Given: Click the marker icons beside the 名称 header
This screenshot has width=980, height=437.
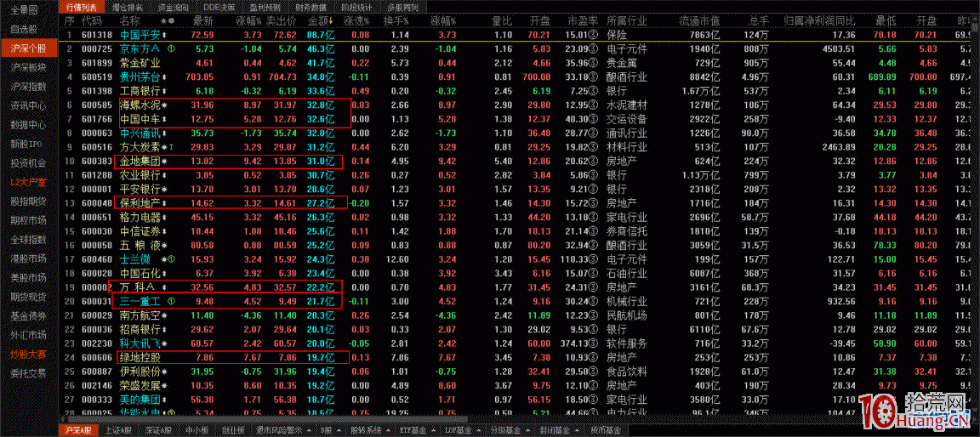Looking at the screenshot, I should pyautogui.click(x=167, y=20).
